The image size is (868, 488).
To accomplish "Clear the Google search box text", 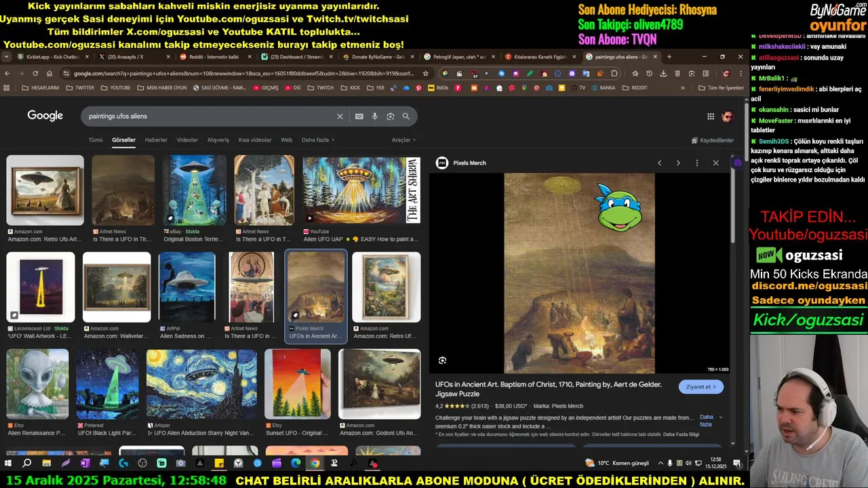I will tap(340, 117).
